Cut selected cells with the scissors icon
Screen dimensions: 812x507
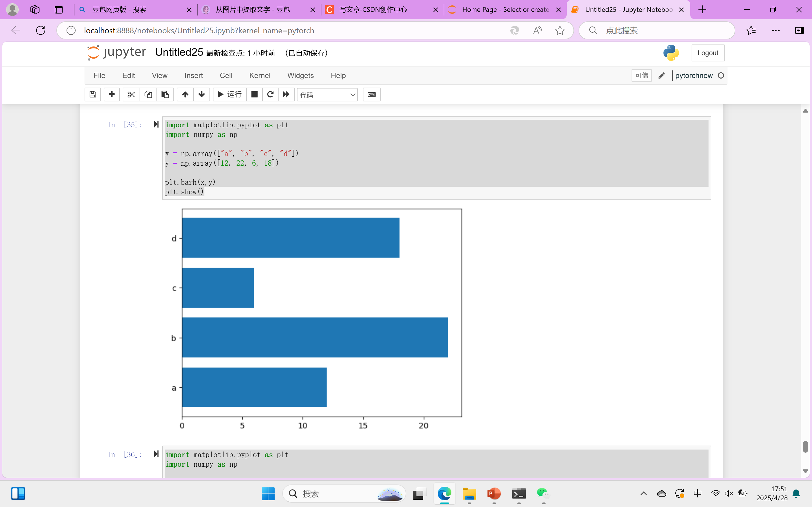click(x=131, y=95)
